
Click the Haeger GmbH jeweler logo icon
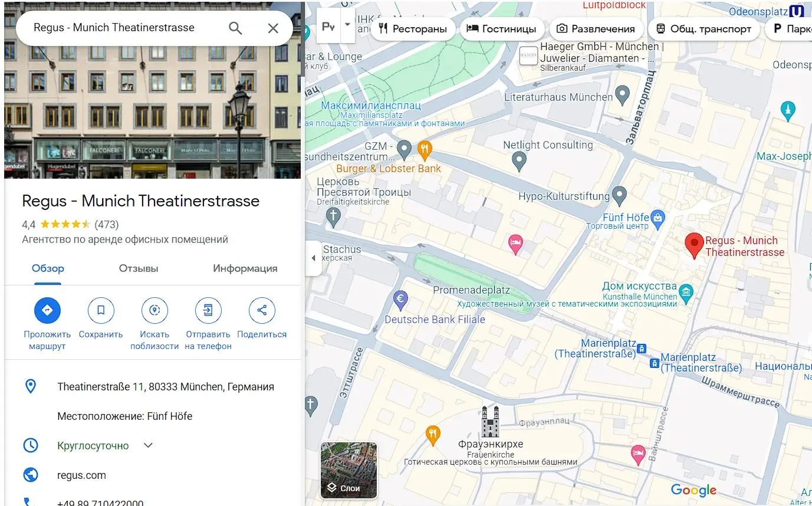coord(528,56)
